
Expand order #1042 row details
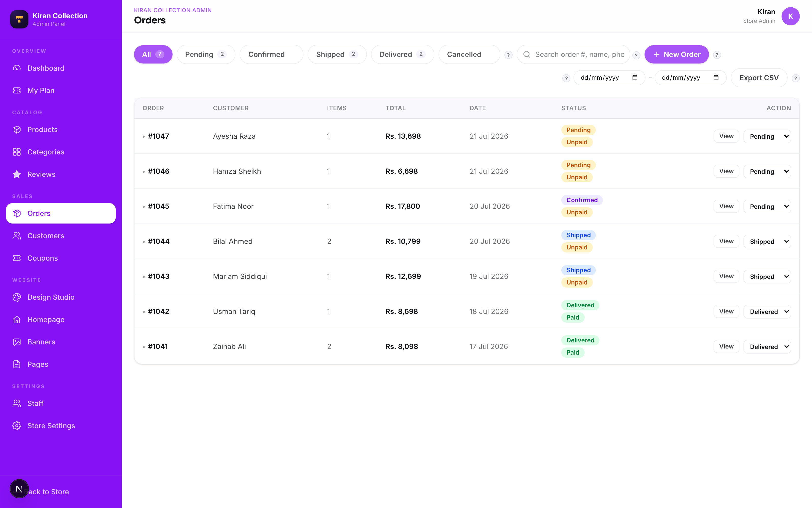(144, 312)
